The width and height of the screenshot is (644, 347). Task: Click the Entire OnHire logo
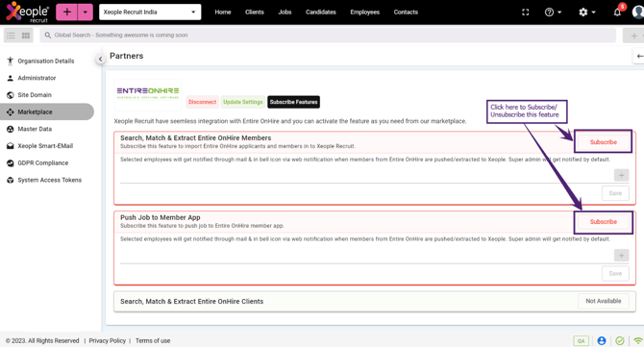point(148,94)
